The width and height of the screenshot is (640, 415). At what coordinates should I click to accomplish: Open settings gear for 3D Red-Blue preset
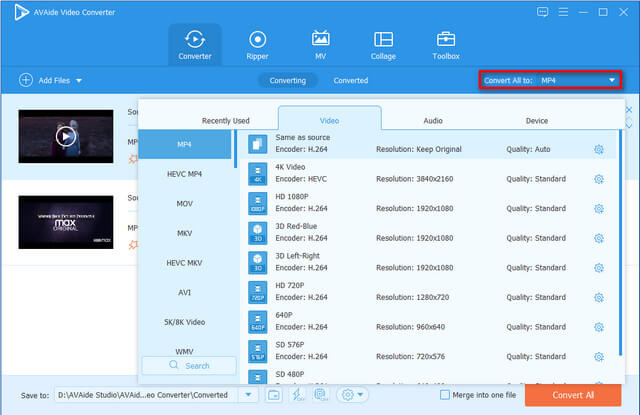click(599, 238)
